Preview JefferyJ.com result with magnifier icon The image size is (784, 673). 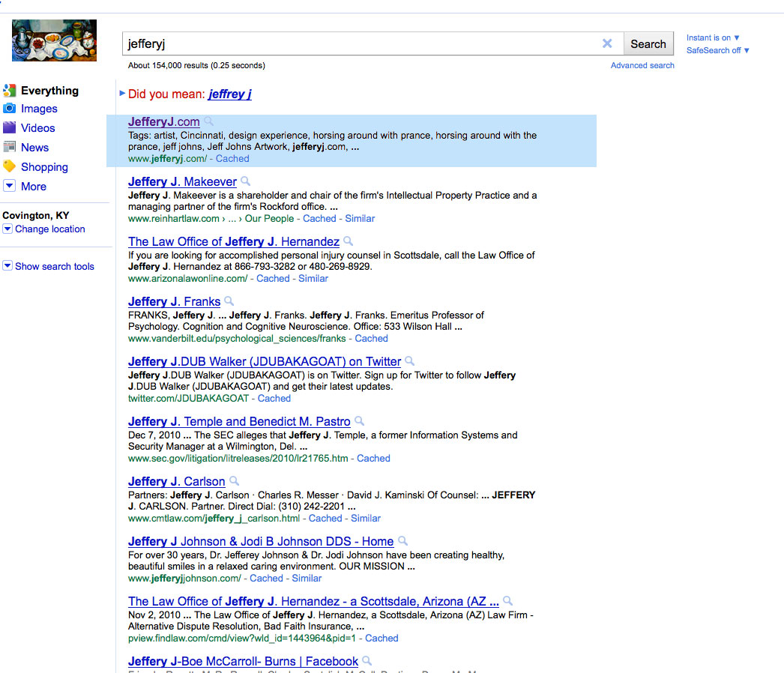coord(209,121)
